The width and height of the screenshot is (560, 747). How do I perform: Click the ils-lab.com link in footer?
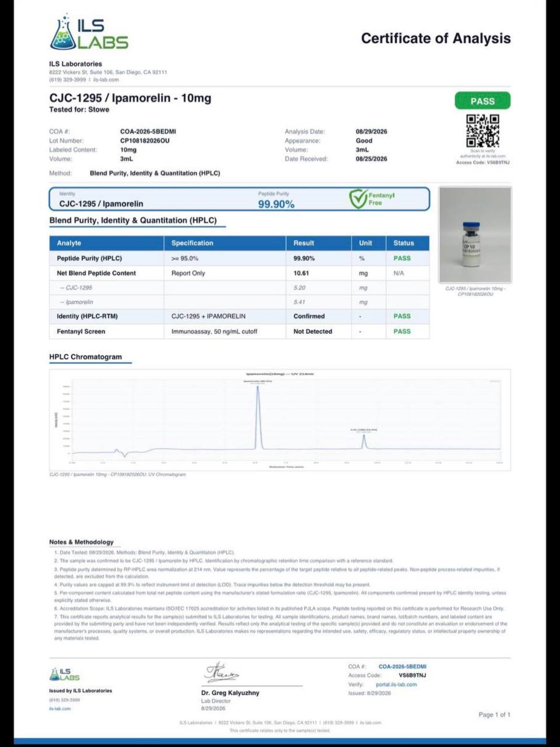tap(60, 708)
